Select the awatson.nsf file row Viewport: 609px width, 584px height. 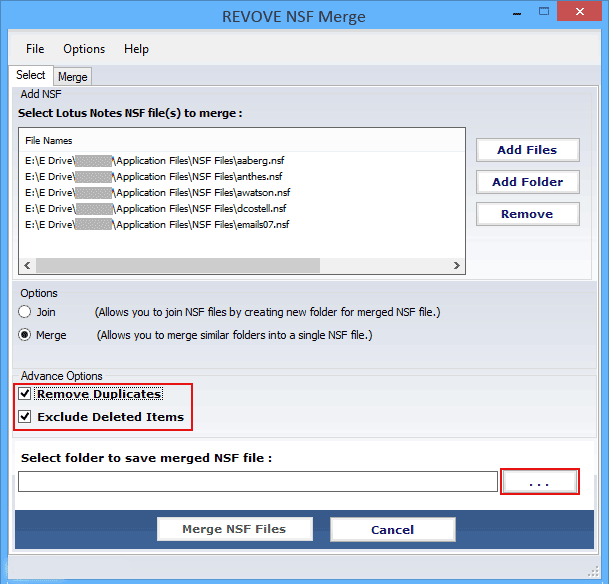coord(158,193)
